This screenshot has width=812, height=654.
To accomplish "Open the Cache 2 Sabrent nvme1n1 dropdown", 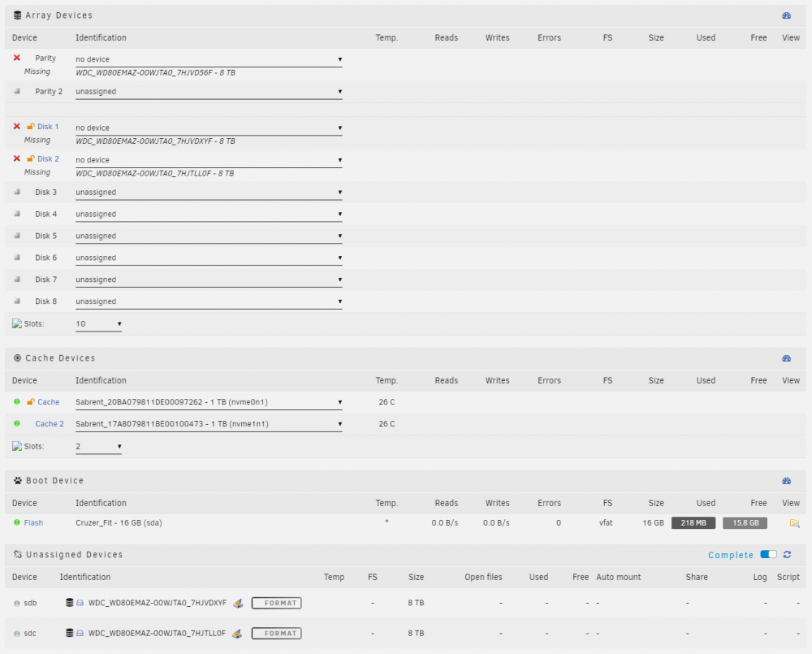I will (x=209, y=424).
